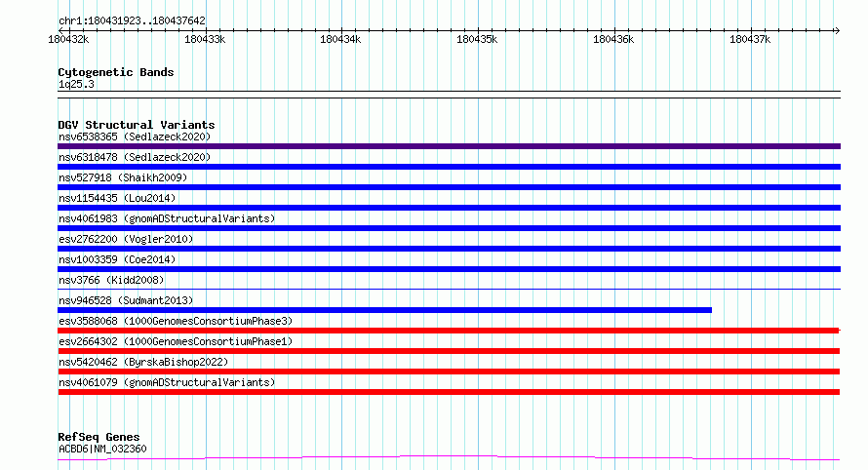The image size is (868, 470).
Task: Click the ruler's right arrow end
Action: 837,30
